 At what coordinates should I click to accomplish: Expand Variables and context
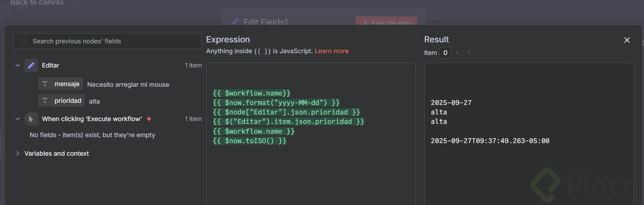[x=17, y=154]
